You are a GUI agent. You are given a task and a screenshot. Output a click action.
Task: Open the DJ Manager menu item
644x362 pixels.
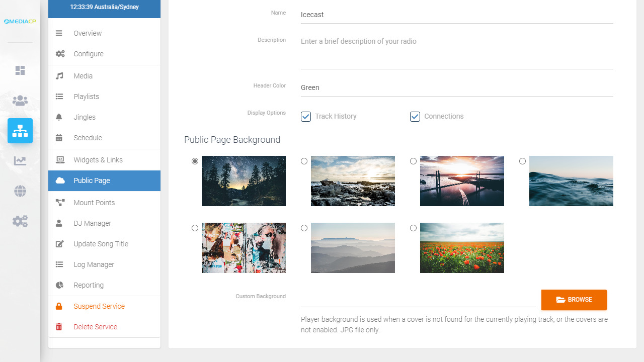pyautogui.click(x=104, y=223)
